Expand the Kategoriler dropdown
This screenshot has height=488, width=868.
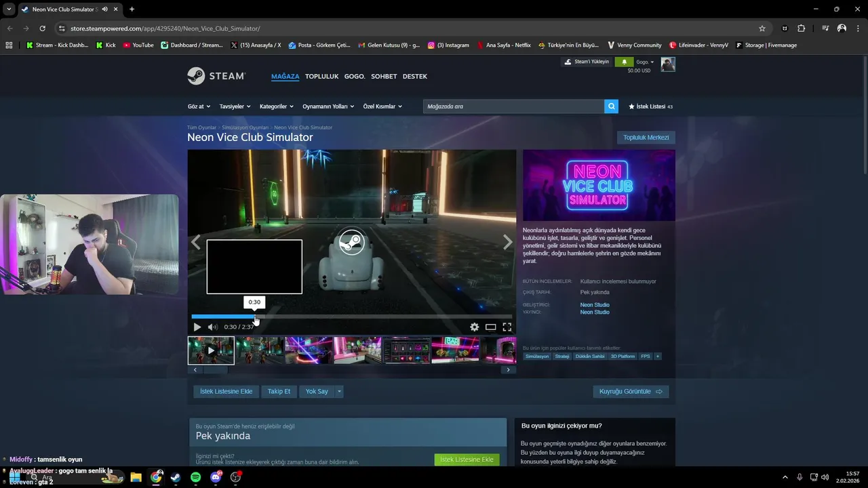point(276,106)
